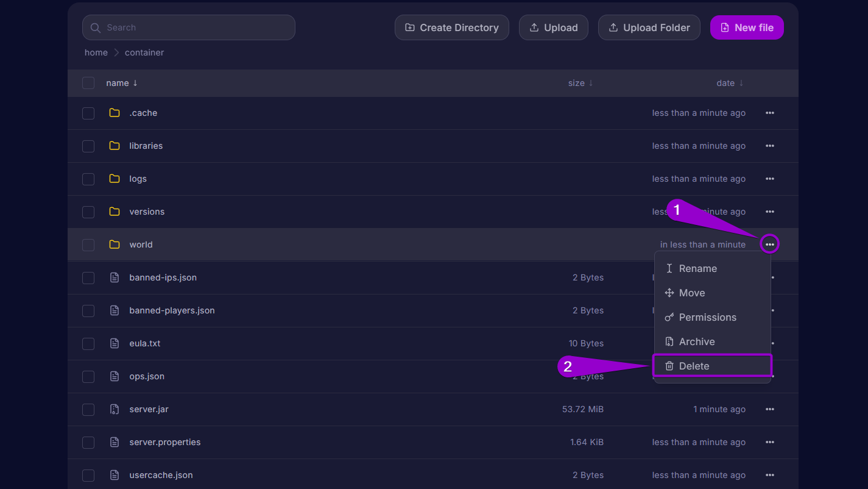The height and width of the screenshot is (489, 868).
Task: Select the banned-ips.json checkbox
Action: coord(88,277)
